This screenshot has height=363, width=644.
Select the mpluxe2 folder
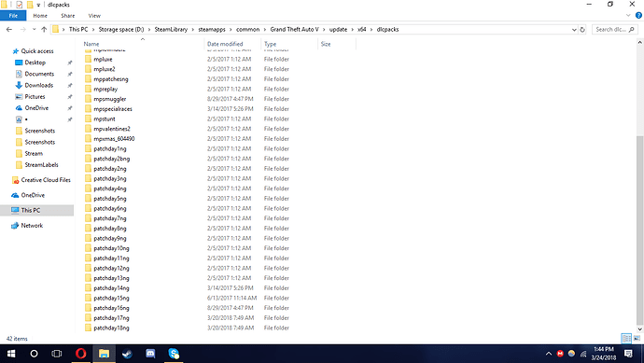pos(105,69)
